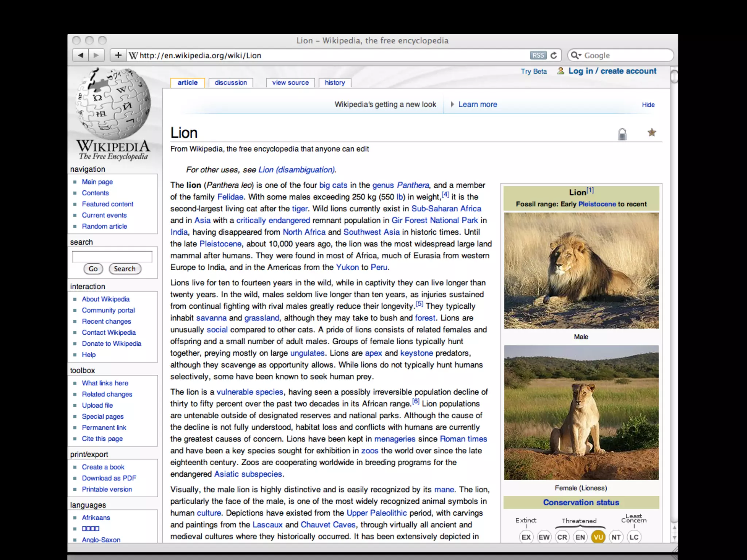The height and width of the screenshot is (560, 747).
Task: Click the padlock protected page icon
Action: point(622,134)
